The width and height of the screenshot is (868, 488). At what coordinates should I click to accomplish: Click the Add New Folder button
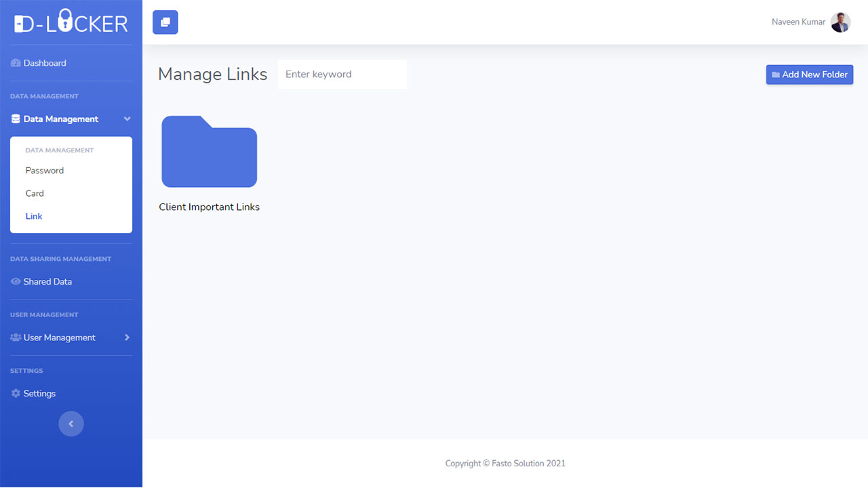pyautogui.click(x=809, y=75)
